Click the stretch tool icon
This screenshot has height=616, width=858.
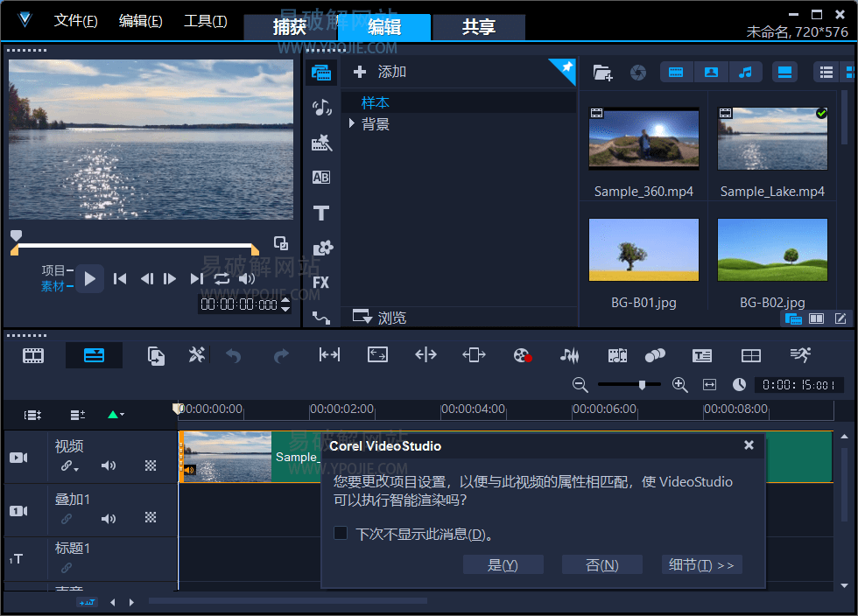377,355
